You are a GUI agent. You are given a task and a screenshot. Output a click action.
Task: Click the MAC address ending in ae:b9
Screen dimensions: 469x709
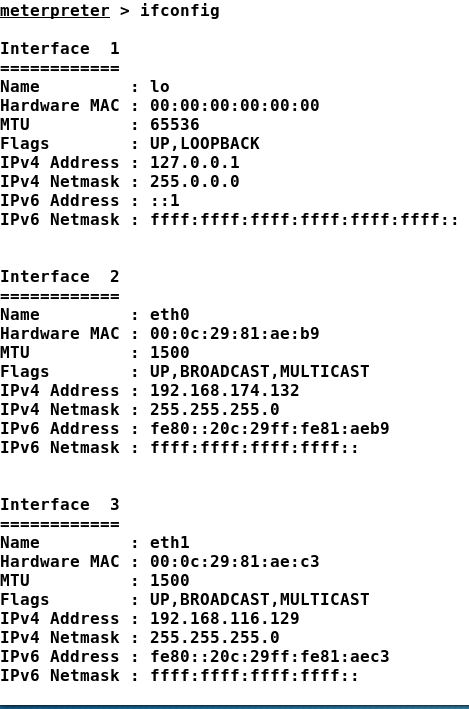point(235,333)
